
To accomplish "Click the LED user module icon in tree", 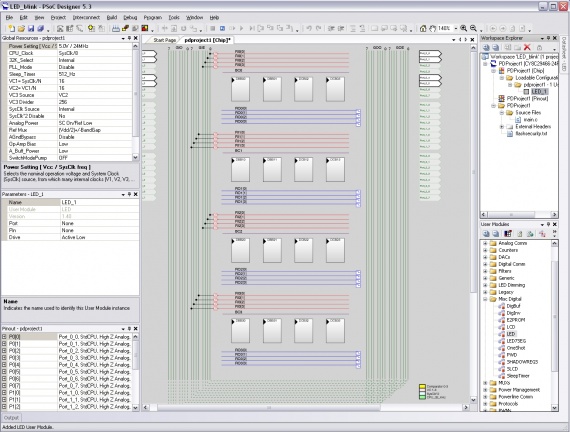I will point(502,334).
